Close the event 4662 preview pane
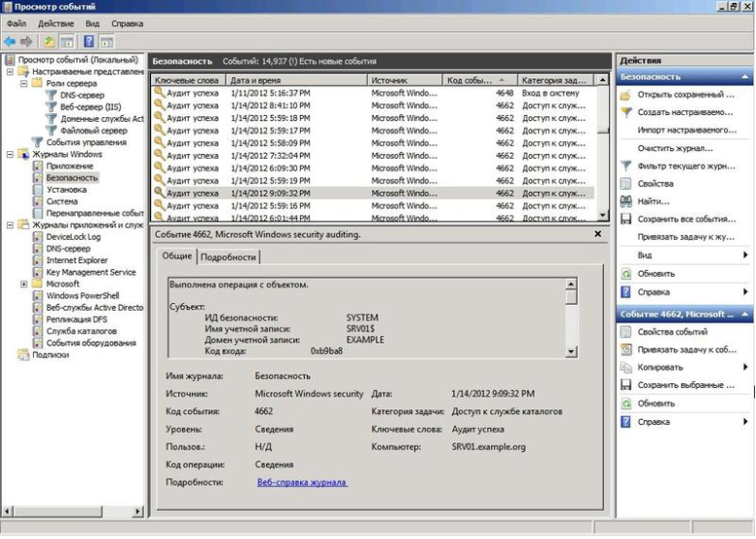This screenshot has width=756, height=539. [598, 234]
